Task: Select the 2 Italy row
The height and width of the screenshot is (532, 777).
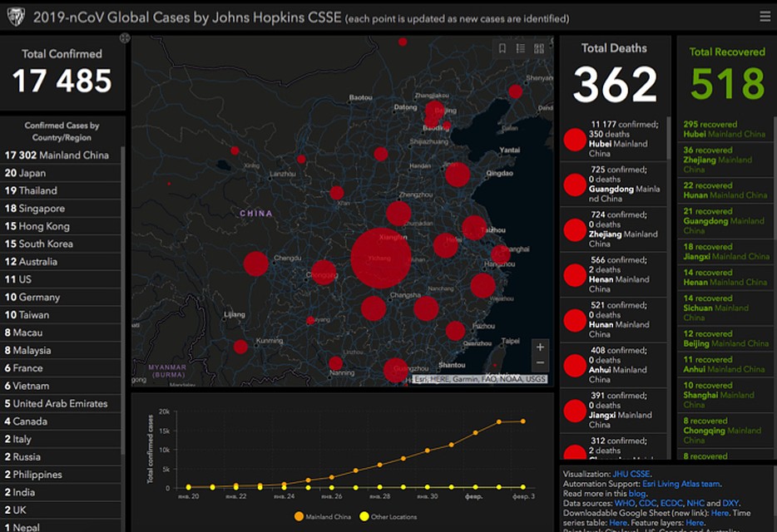Action: click(61, 440)
